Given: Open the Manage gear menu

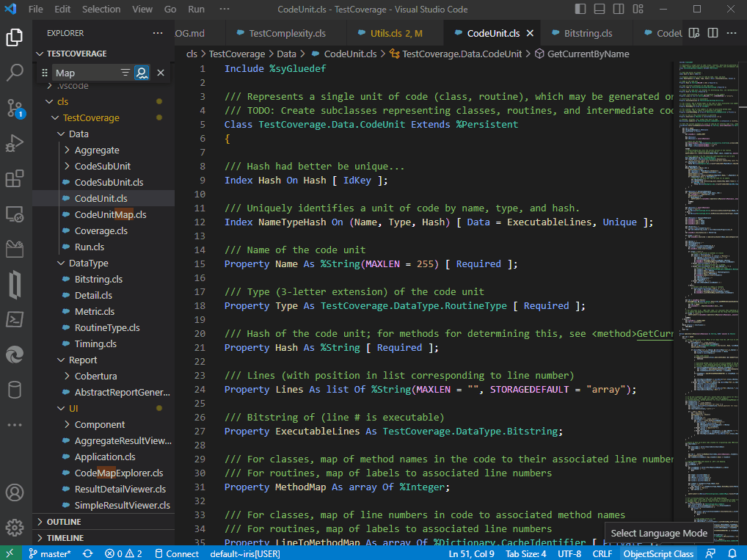Looking at the screenshot, I should click(x=15, y=528).
